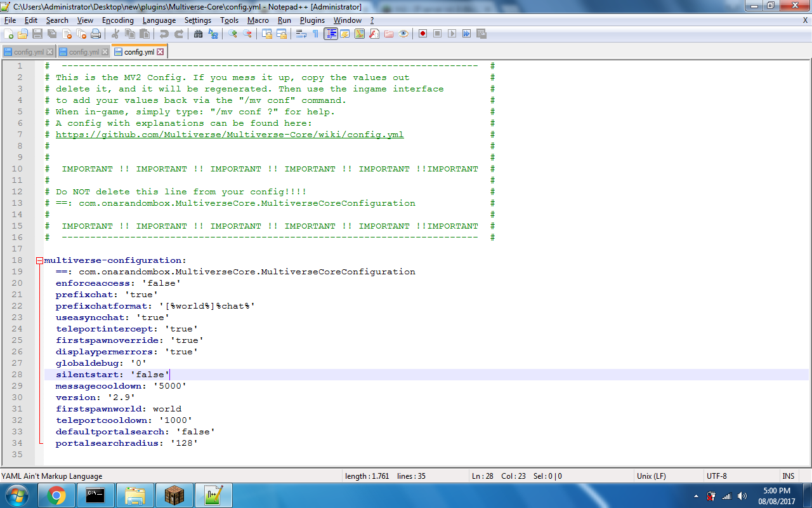Close the active config.yml tab
The width and height of the screenshot is (812, 508).
[160, 52]
